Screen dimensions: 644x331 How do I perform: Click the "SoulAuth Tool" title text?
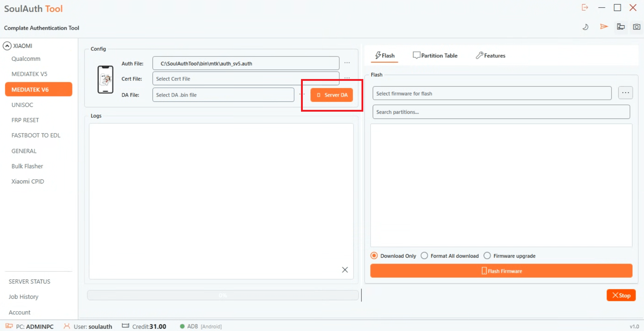click(33, 9)
